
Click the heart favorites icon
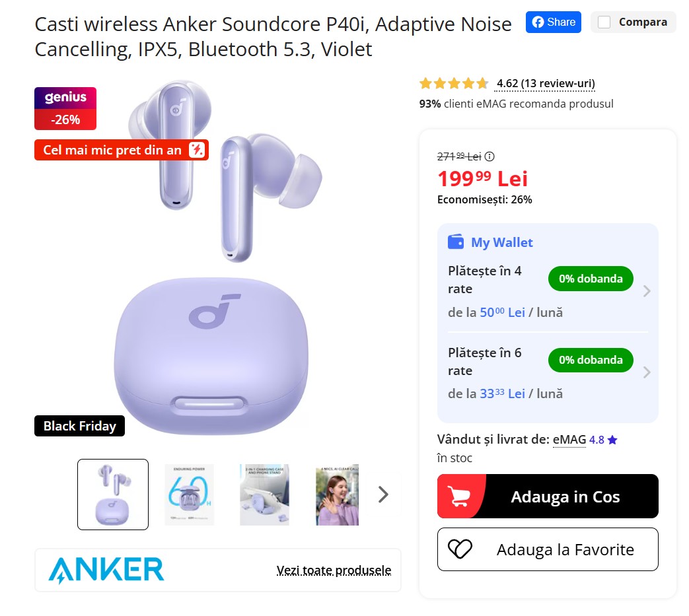(460, 549)
